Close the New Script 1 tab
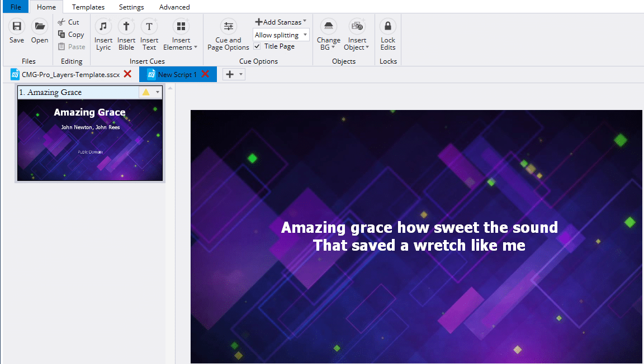The height and width of the screenshot is (364, 644). tap(205, 74)
